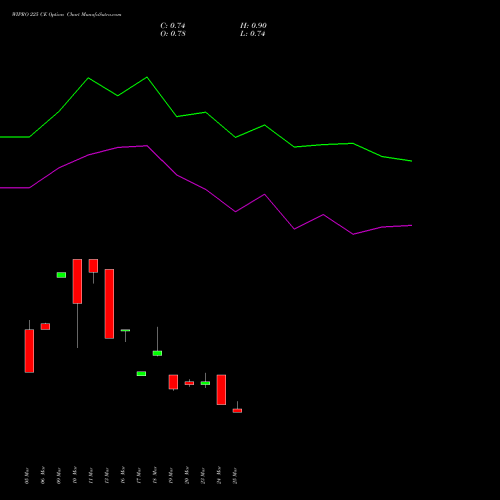This screenshot has height=500, width=500.
Task: Click the red candlestick above 24 Mar
Action: click(x=221, y=390)
